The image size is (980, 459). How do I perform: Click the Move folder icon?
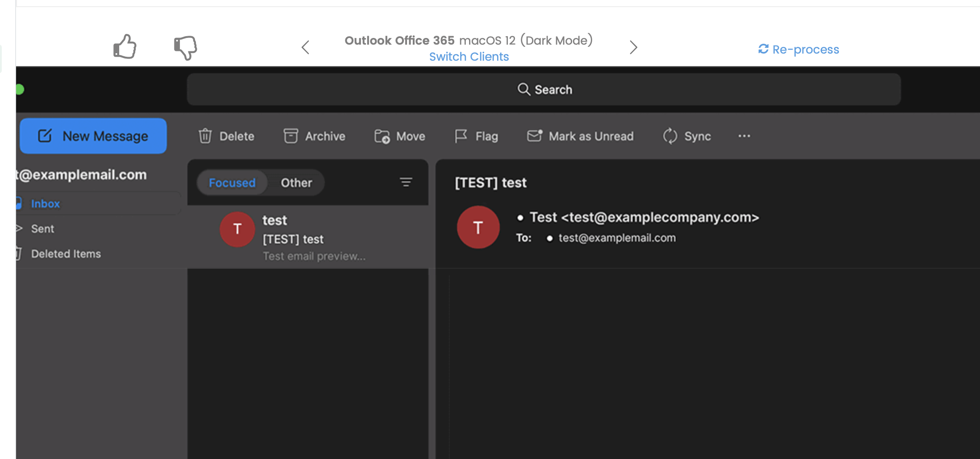click(x=382, y=136)
